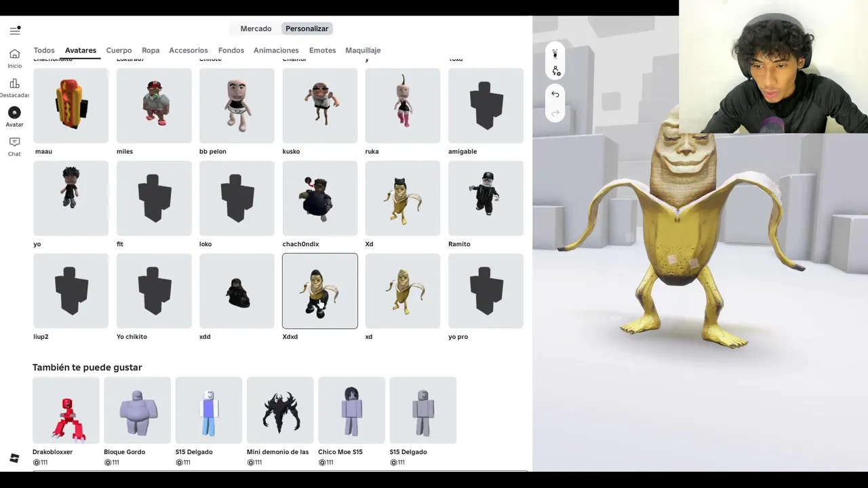Click the avatar pose preview icon
The image size is (868, 488).
coord(555,54)
